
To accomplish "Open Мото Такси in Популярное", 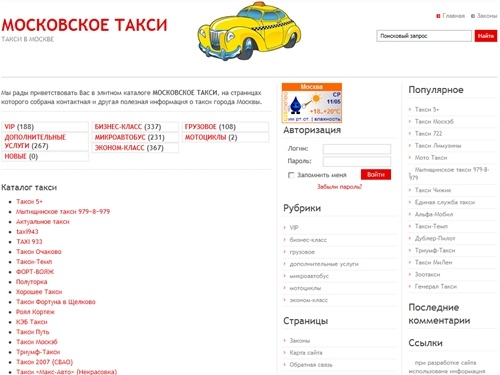I will [431, 157].
